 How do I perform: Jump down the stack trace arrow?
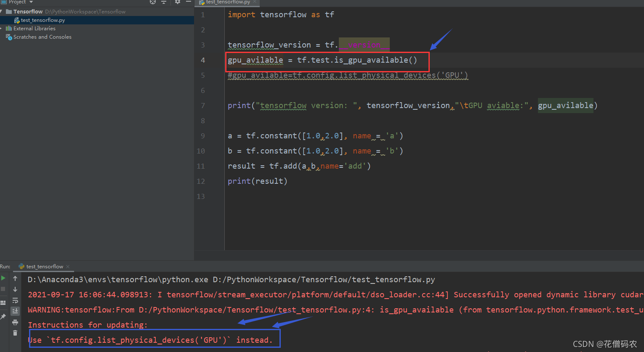coord(15,289)
